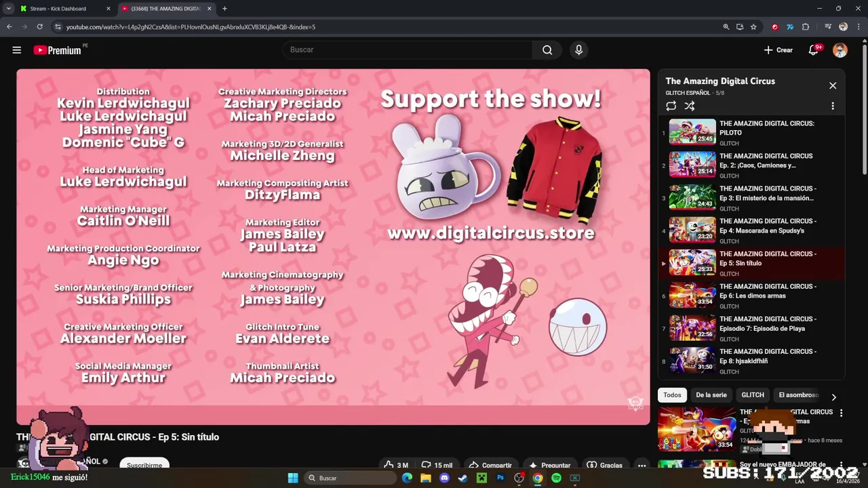The image size is (868, 488).
Task: Reload the current page
Action: (40, 27)
